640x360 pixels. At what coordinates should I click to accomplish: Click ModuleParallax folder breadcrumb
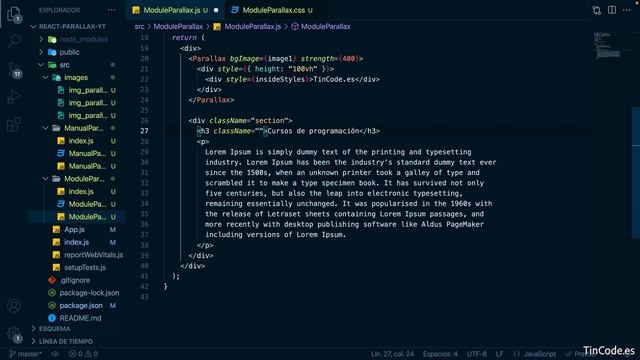coord(178,27)
